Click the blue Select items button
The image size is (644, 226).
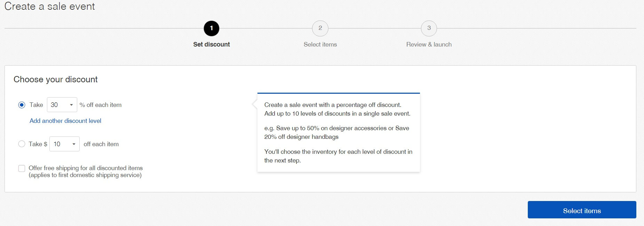(x=582, y=210)
